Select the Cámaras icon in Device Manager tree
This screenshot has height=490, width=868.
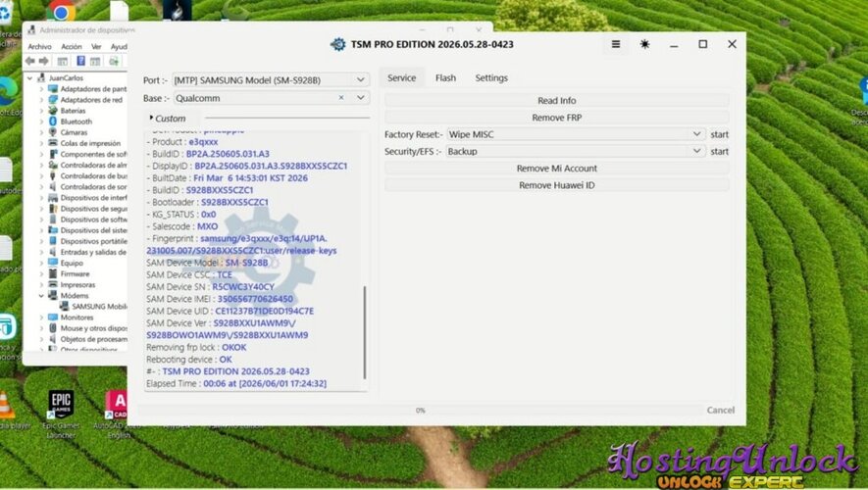(53, 132)
